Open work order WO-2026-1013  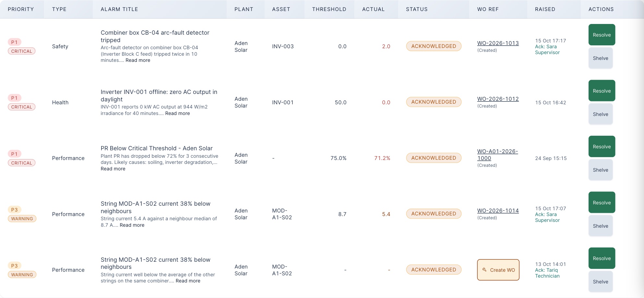pos(498,43)
